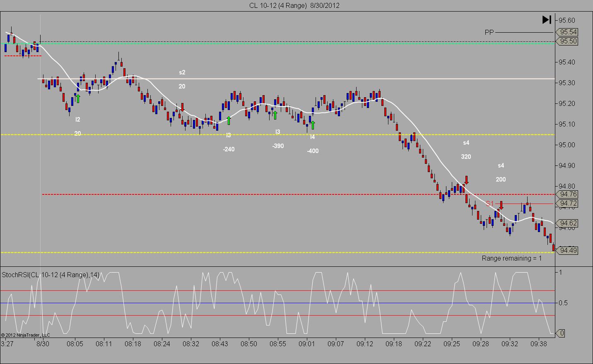
Task: Click the 3:27 time axis label
Action: tap(7, 344)
